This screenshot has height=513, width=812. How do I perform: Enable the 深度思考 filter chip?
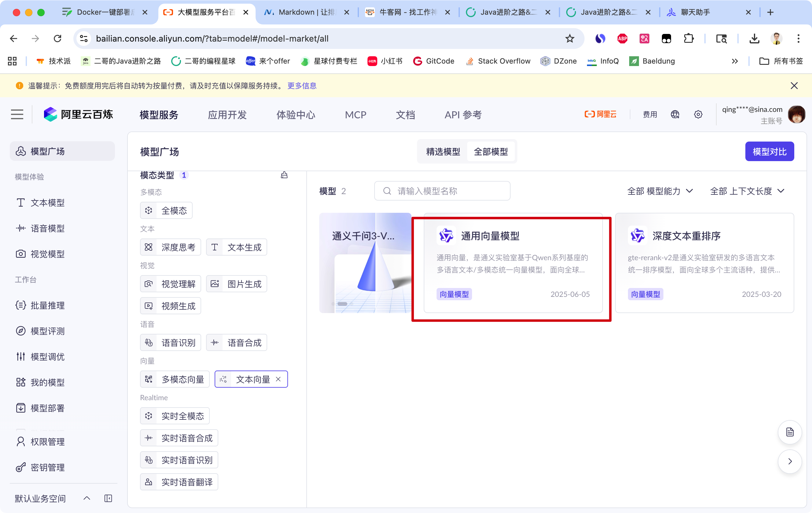coord(171,247)
